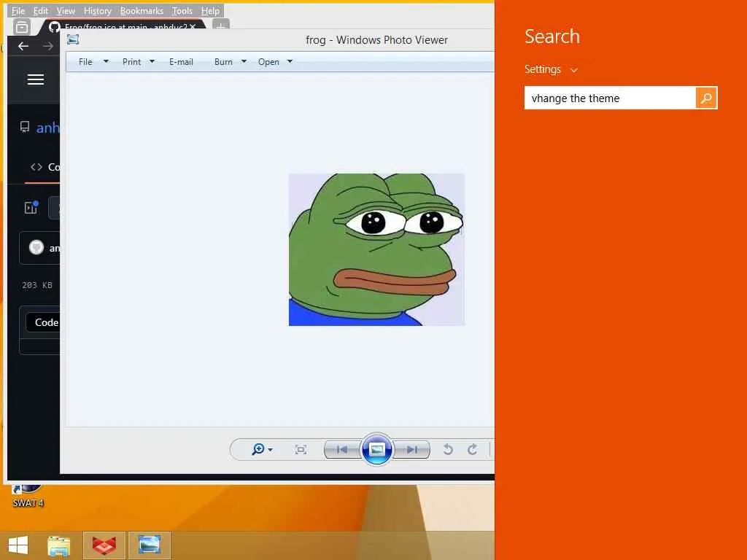The image size is (747, 560).
Task: Open the File menu in Photo Viewer
Action: coord(85,62)
